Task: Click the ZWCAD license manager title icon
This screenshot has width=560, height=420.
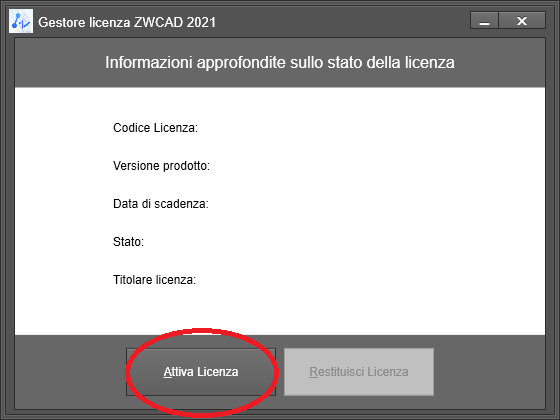Action: click(21, 21)
